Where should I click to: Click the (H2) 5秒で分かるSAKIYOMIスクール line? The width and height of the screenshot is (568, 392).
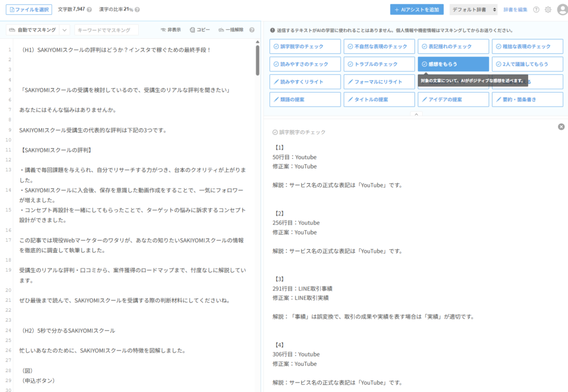(67, 330)
